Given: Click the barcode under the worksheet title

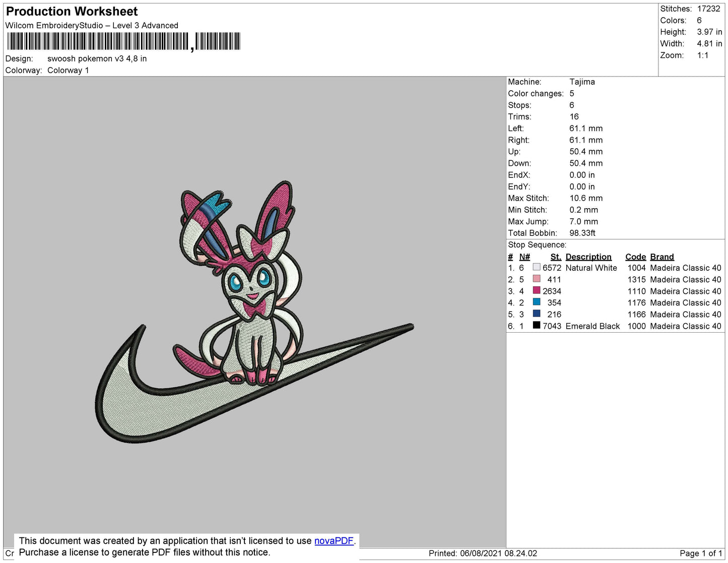Looking at the screenshot, I should (x=123, y=41).
